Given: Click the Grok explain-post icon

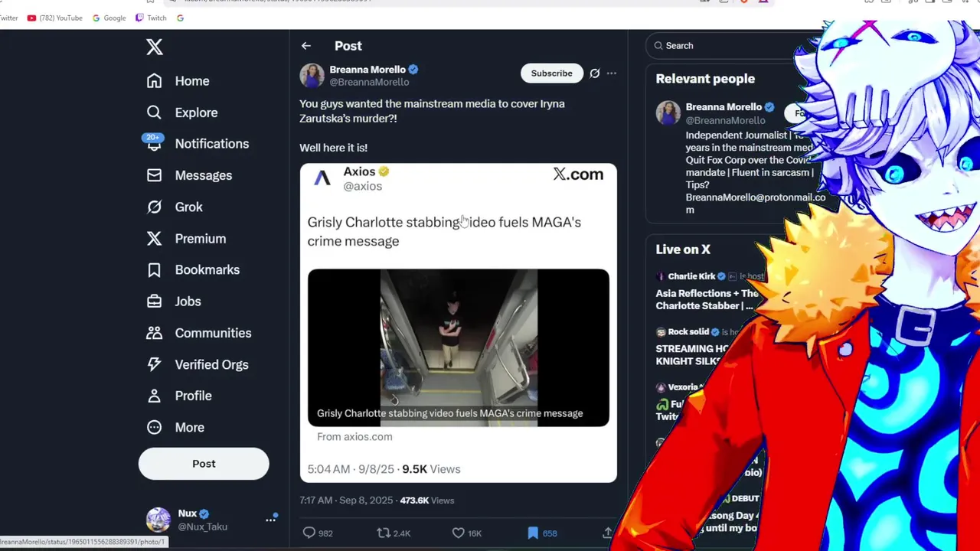Looking at the screenshot, I should coord(595,73).
